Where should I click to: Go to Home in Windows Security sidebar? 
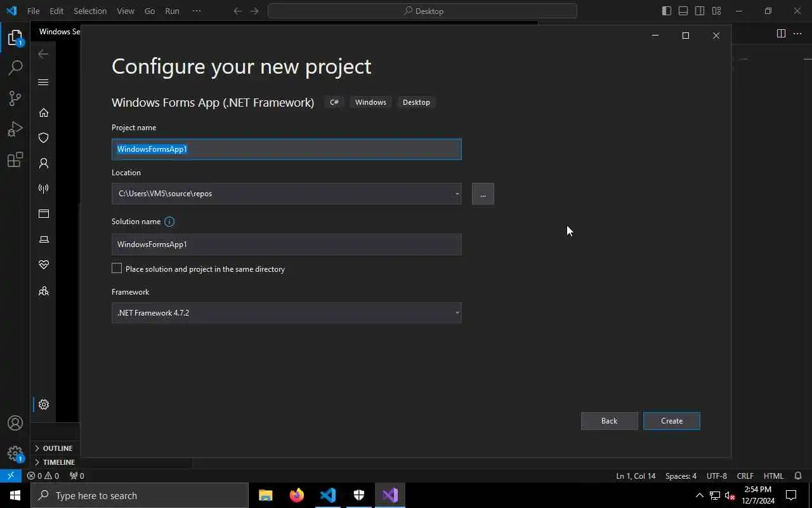pos(44,112)
